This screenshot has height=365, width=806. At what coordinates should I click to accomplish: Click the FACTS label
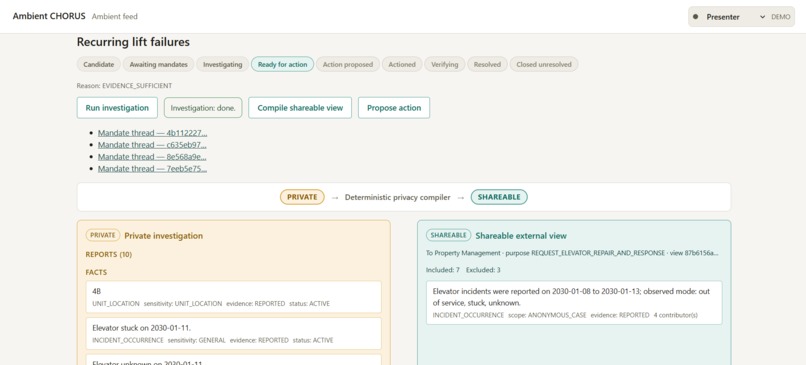point(96,272)
